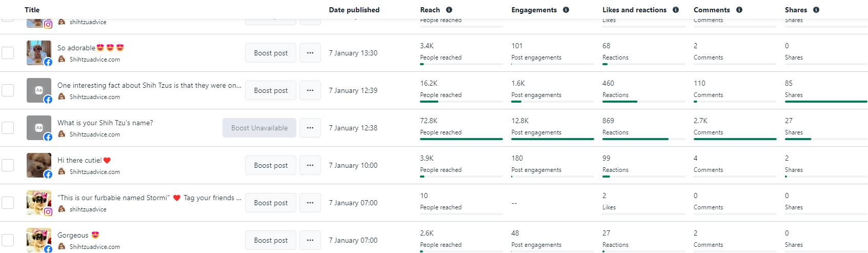Screen dimensions: 868x253
Task: Click the Engagements info icon
Action: point(566,10)
